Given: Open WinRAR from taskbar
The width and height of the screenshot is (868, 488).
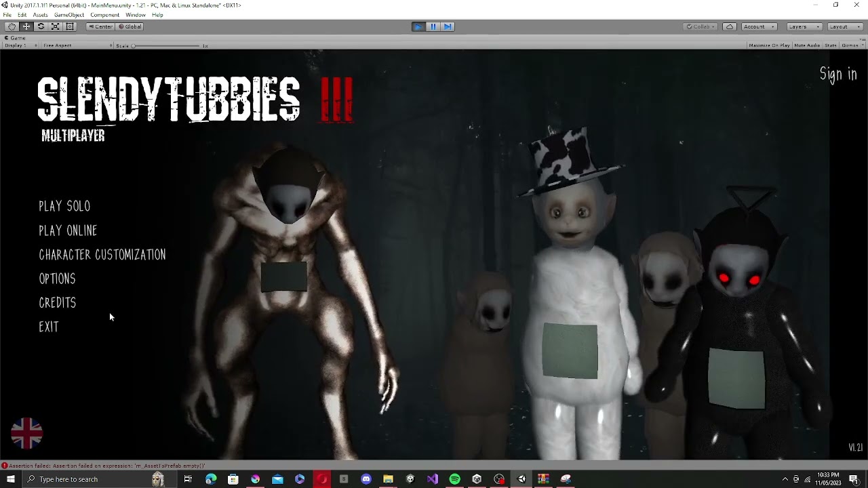Looking at the screenshot, I should [x=543, y=479].
